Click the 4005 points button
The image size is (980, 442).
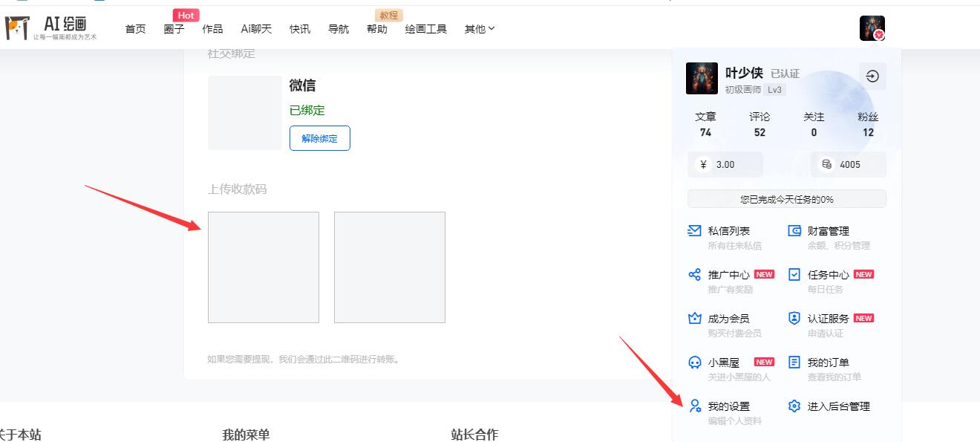849,164
